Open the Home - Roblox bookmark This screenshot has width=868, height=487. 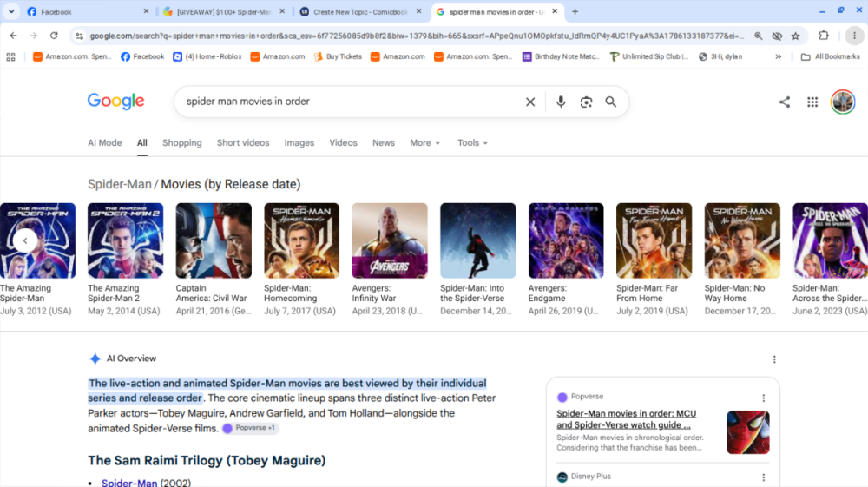[207, 56]
